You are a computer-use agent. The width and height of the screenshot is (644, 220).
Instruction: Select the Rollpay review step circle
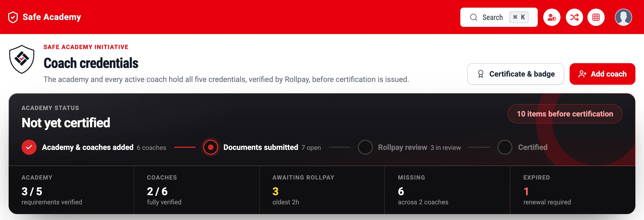pos(365,147)
